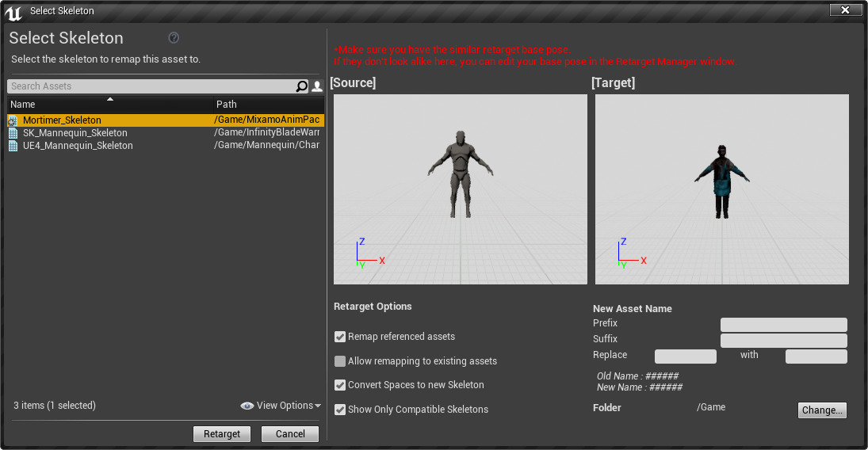Click the UE4_Mannequin_Skeleton asset icon
Screen dimensions: 868x450
pyautogui.click(x=13, y=146)
